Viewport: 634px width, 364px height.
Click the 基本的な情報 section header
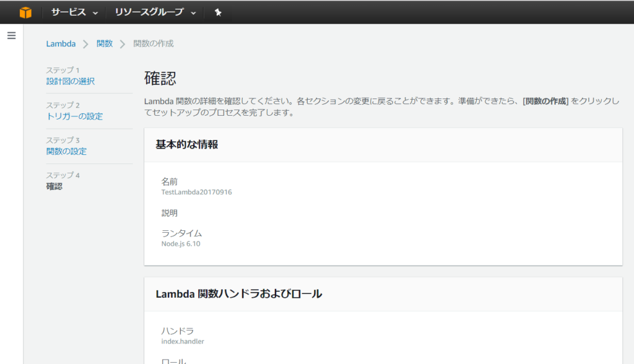187,144
